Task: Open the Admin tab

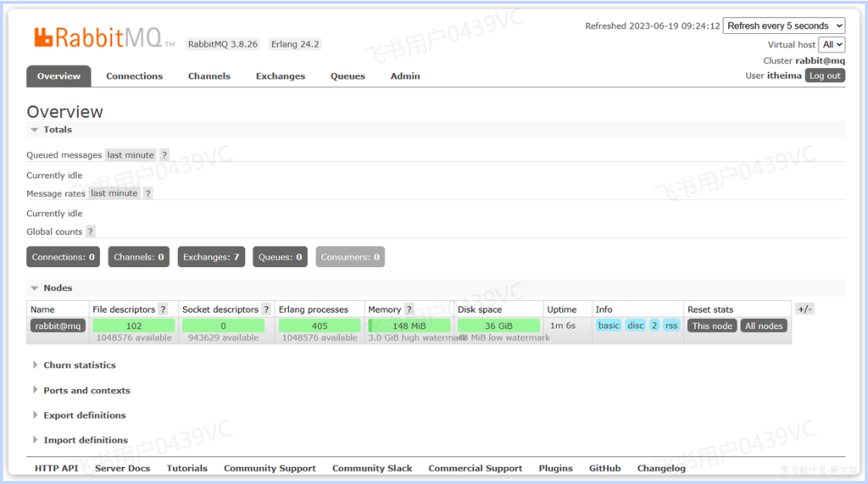Action: [405, 76]
